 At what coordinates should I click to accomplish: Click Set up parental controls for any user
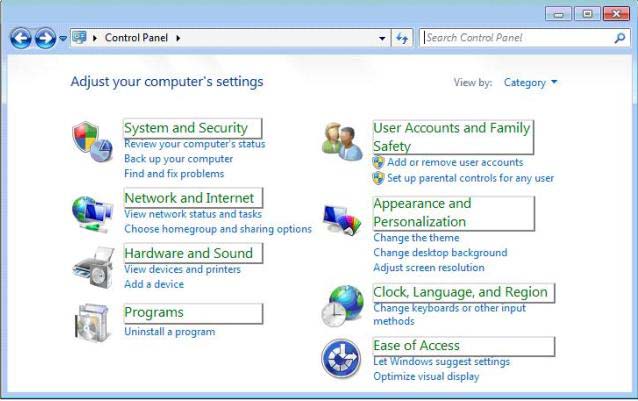pyautogui.click(x=470, y=178)
